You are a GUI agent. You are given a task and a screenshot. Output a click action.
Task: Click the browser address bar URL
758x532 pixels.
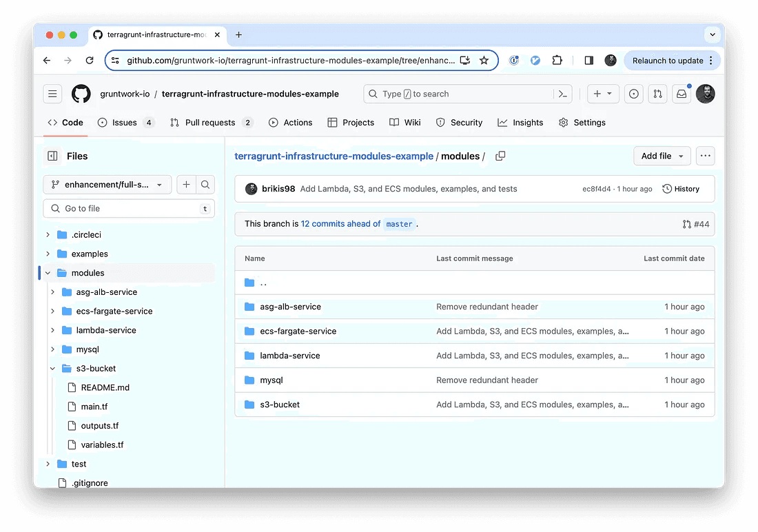pos(291,61)
